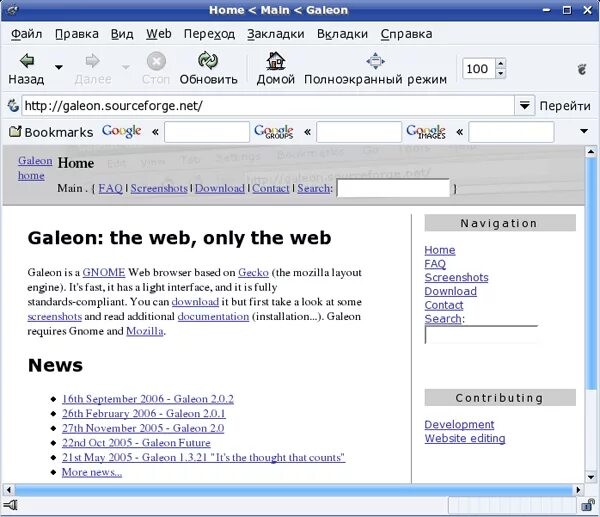
Task: Click the Google Groups smart bookmark logo
Action: point(274,132)
